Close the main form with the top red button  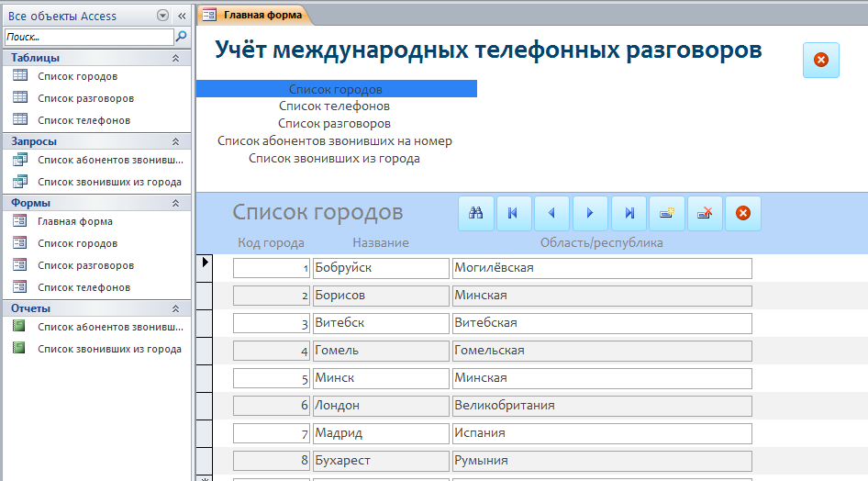point(820,60)
